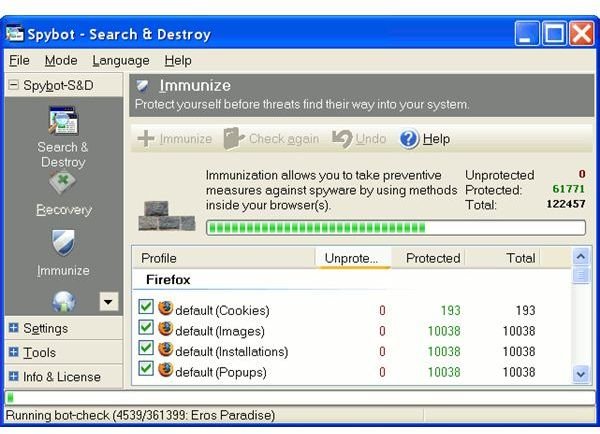Screen dimensions: 600x434
Task: Select the Firefox group header row
Action: coord(351,280)
